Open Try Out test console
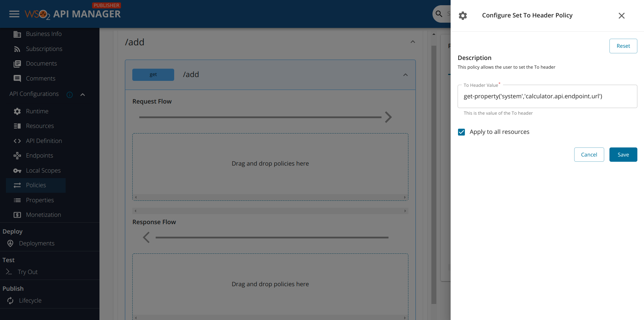644x320 pixels. pyautogui.click(x=28, y=272)
